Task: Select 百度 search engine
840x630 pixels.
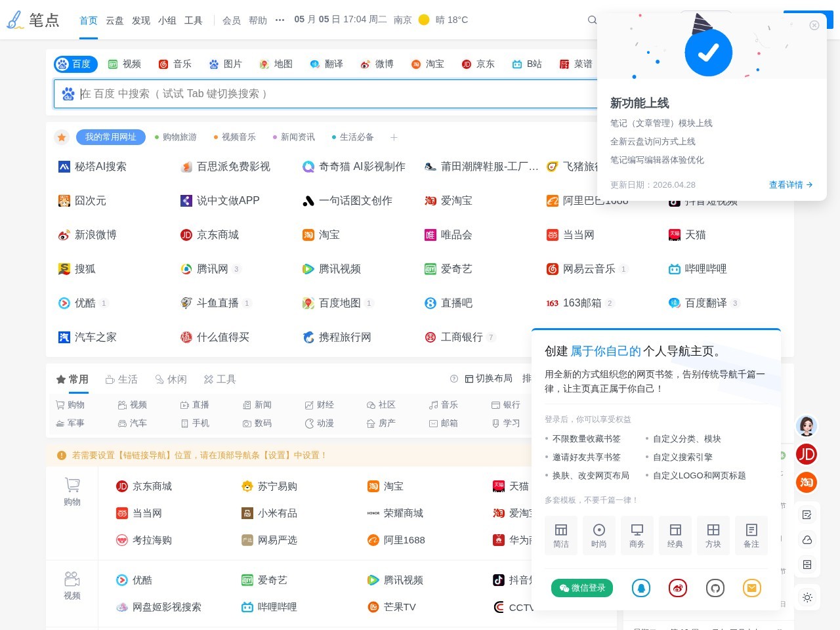Action: [76, 64]
